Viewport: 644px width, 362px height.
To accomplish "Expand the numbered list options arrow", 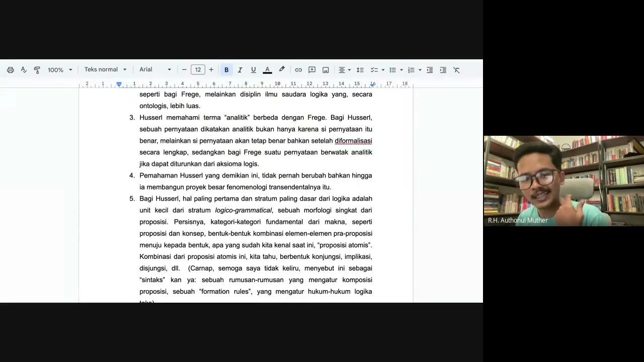I will [420, 70].
